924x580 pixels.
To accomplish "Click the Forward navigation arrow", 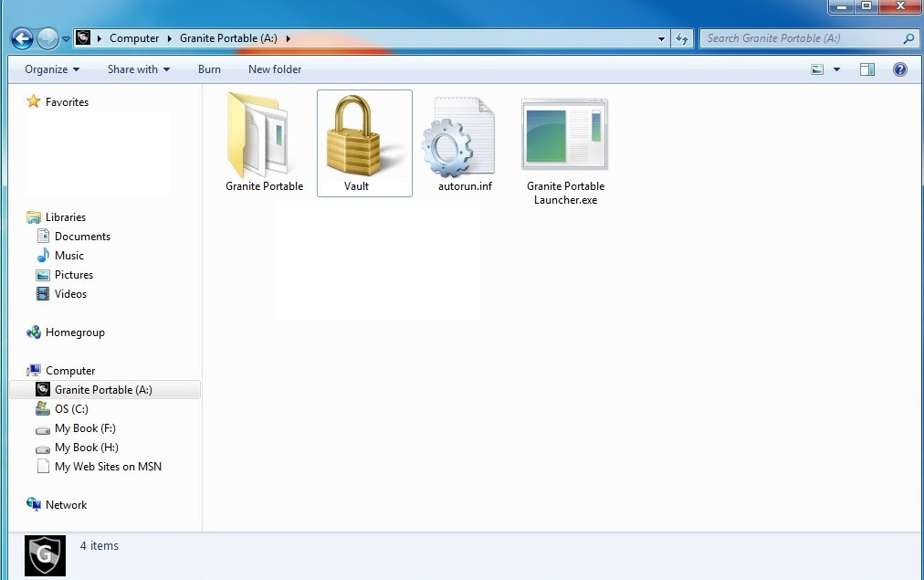I will tap(47, 39).
